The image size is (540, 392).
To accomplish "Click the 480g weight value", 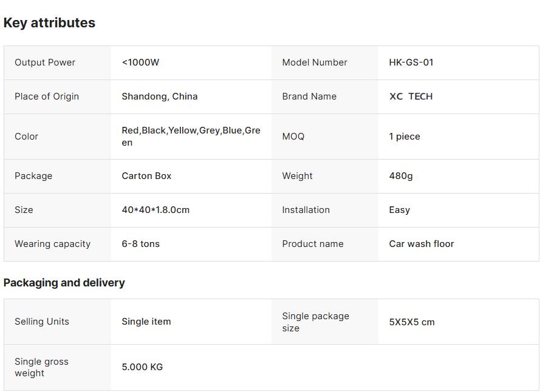I will 401,176.
